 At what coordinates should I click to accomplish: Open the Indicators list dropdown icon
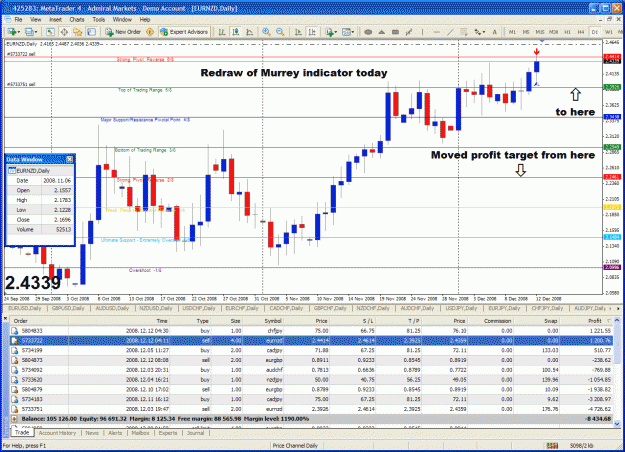pyautogui.click(x=331, y=32)
